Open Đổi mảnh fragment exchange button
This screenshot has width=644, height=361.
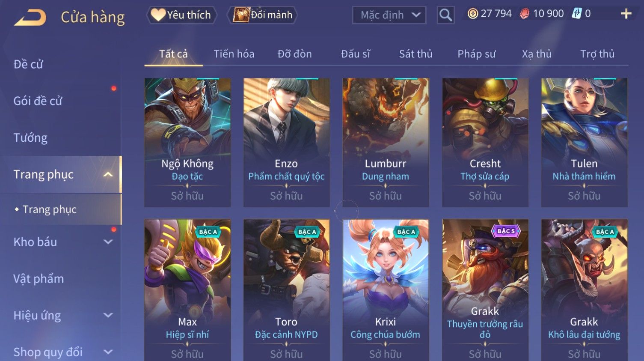point(262,15)
